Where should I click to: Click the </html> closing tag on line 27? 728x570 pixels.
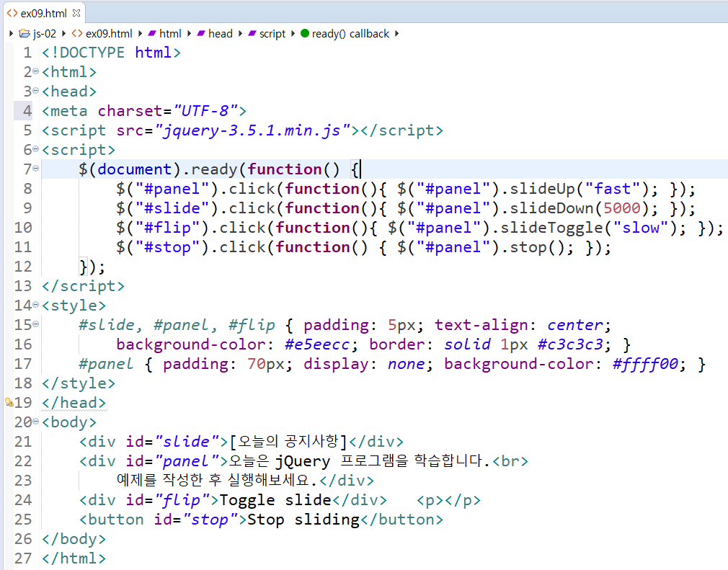pos(74,558)
